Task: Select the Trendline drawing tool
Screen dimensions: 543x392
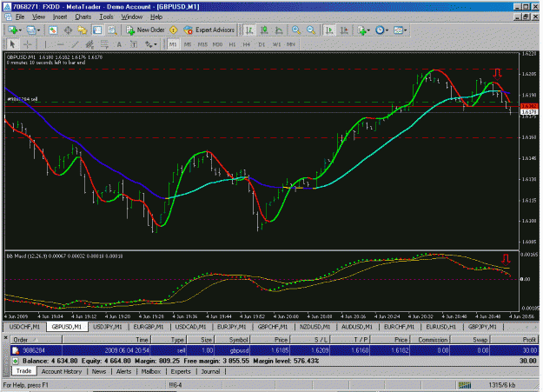Action: pos(75,44)
